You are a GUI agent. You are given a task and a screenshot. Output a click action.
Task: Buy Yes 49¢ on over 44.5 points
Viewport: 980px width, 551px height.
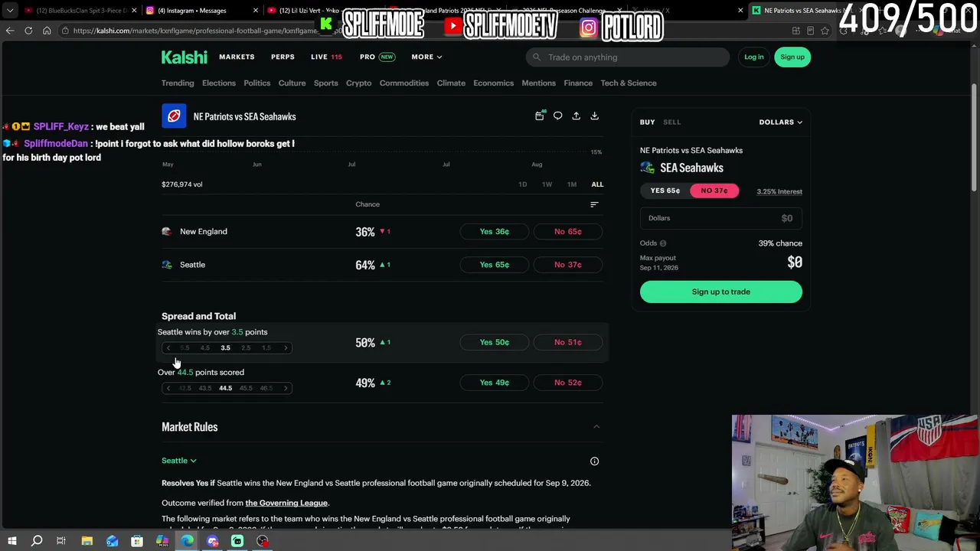point(495,383)
